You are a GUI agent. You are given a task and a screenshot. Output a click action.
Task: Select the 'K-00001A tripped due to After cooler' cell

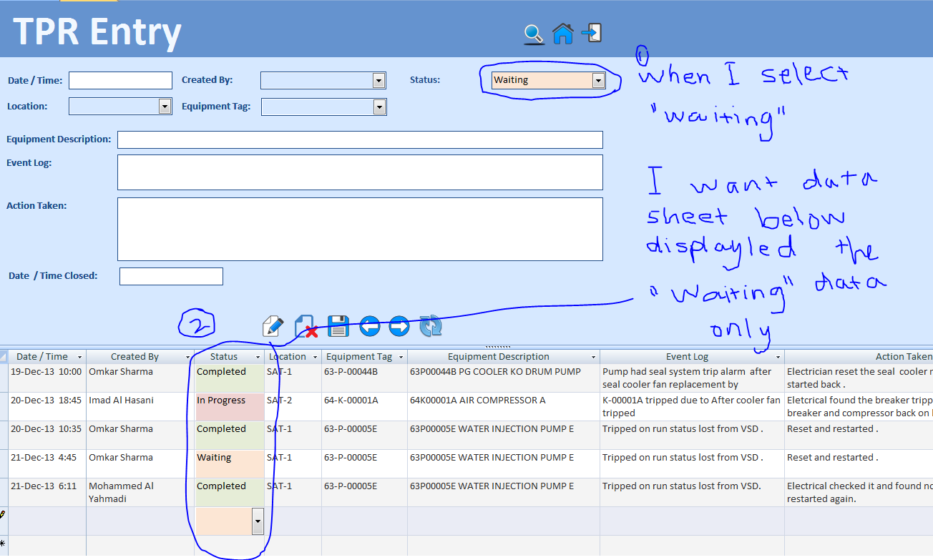pyautogui.click(x=693, y=407)
